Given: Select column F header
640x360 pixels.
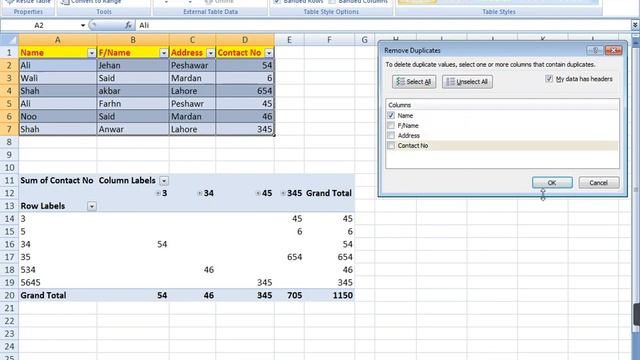Looking at the screenshot, I should (329, 40).
